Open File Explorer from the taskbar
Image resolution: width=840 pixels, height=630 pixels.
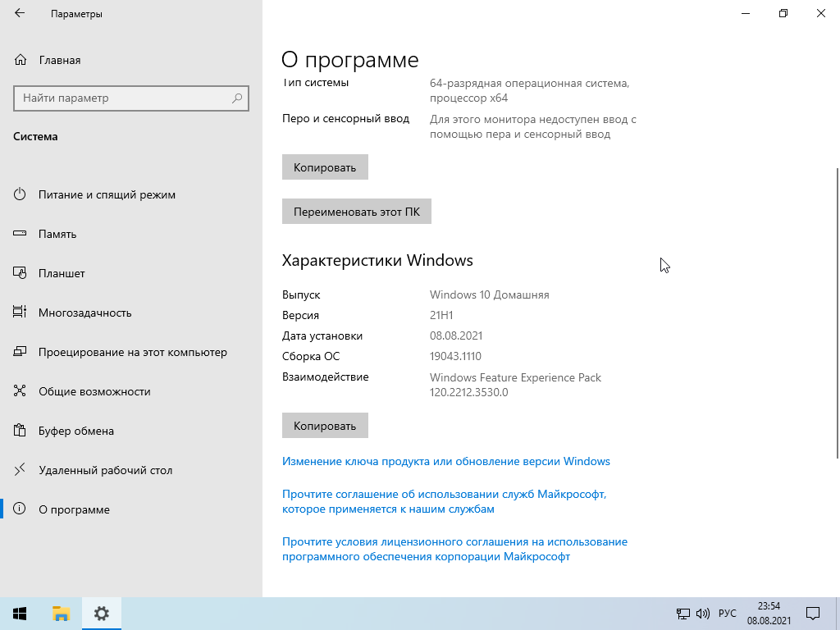coord(61,613)
